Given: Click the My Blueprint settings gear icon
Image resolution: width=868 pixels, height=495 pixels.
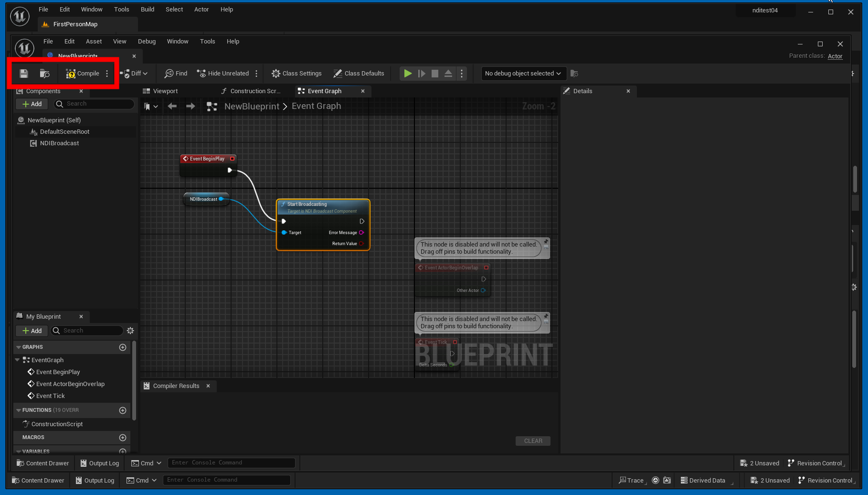Looking at the screenshot, I should (x=130, y=331).
